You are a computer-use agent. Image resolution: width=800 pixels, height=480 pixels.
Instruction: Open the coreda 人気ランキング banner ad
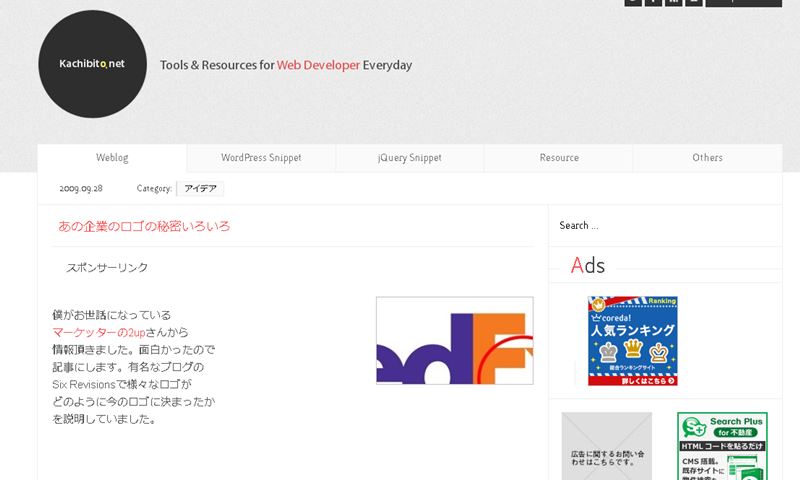click(632, 341)
